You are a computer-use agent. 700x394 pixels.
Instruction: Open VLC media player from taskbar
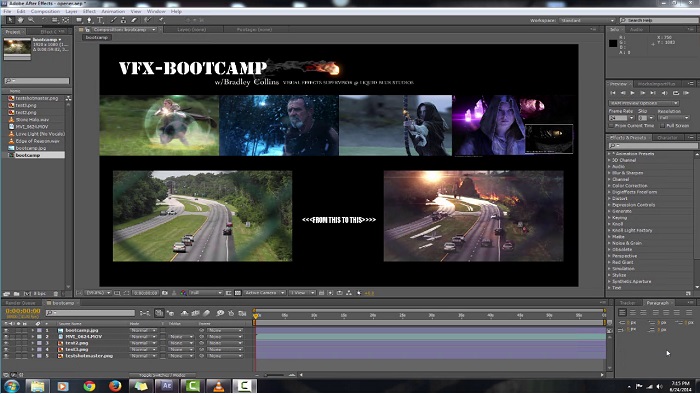coord(218,386)
